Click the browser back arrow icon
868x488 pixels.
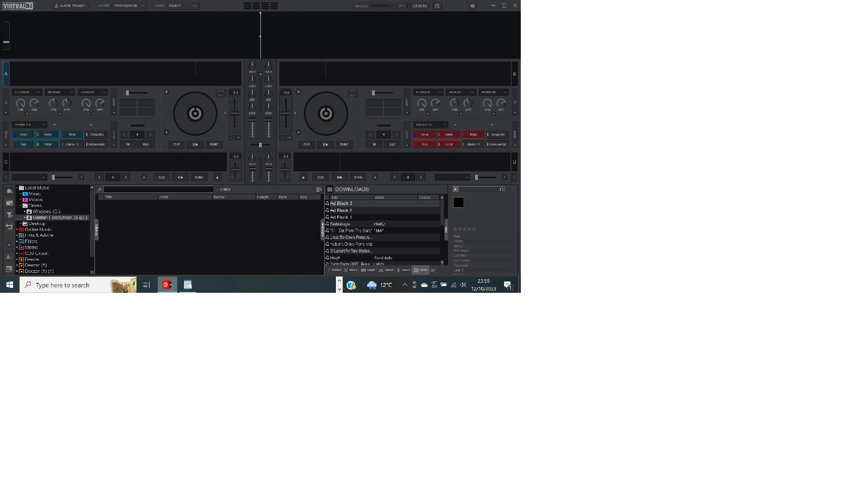pyautogui.click(x=9, y=226)
